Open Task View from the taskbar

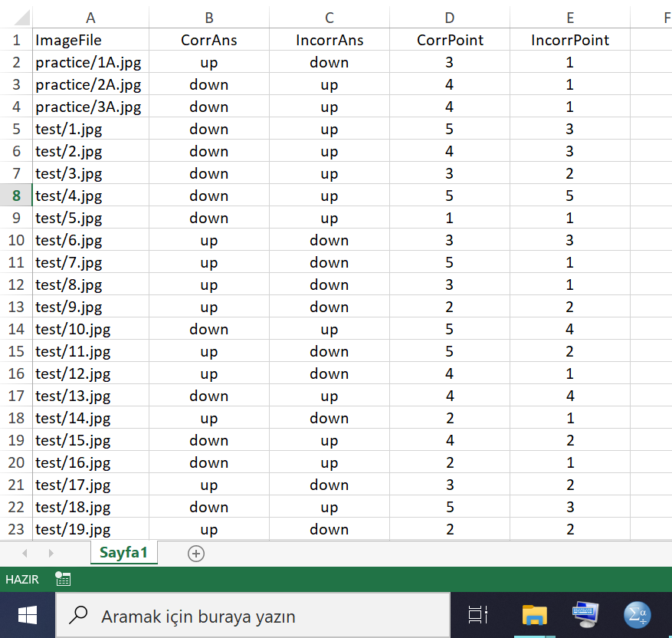point(478,615)
